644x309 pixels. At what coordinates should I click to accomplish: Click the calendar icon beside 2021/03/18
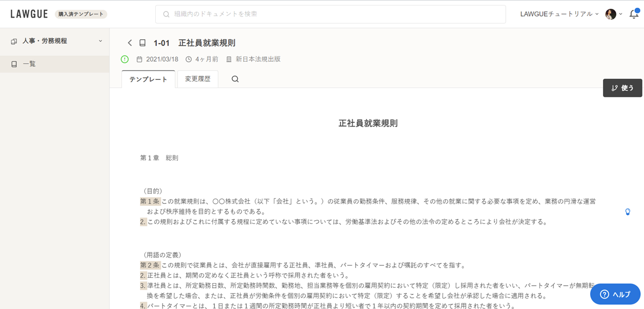coord(139,59)
